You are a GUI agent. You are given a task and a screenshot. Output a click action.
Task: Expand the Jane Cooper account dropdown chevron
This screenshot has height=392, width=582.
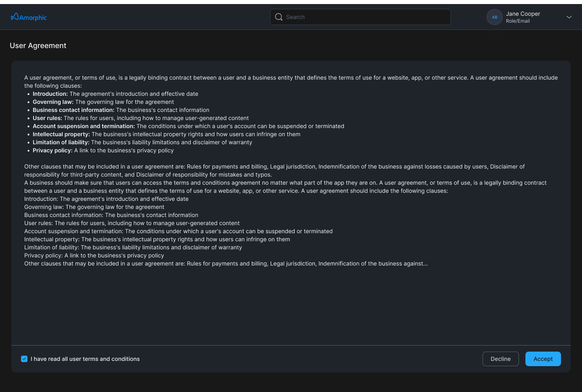point(569,17)
